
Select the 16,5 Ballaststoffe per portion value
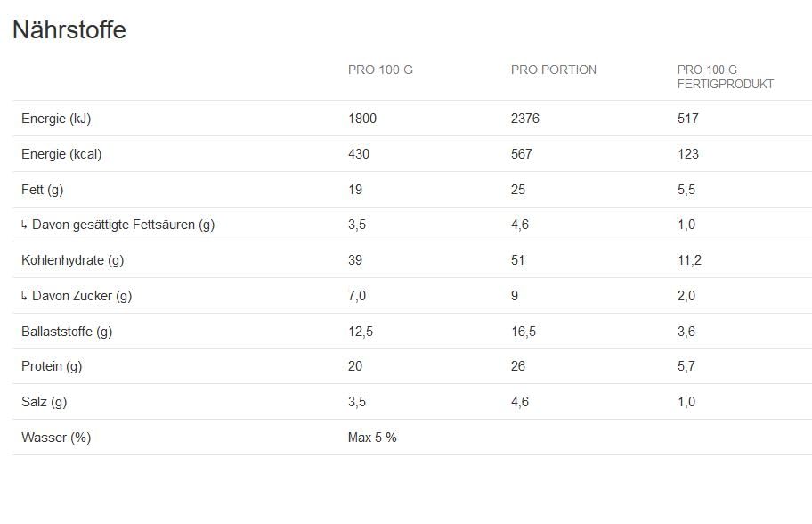pyautogui.click(x=524, y=332)
